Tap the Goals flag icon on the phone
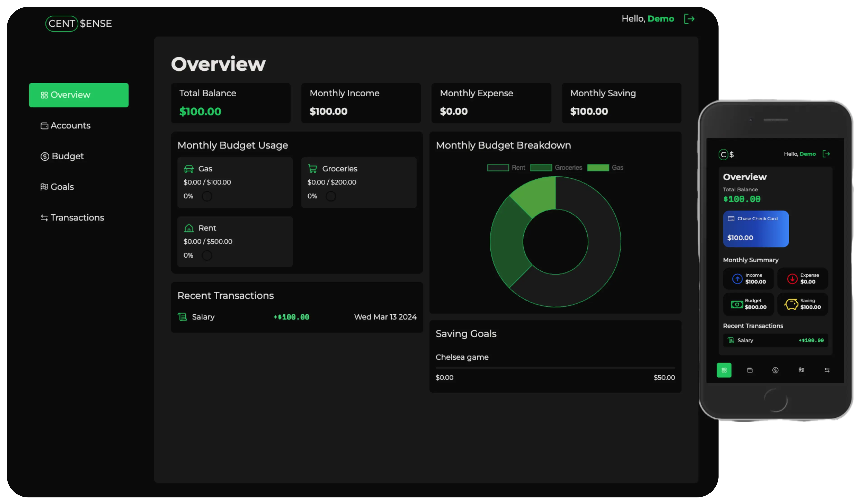Screen dimensions: 866x504 click(x=801, y=370)
